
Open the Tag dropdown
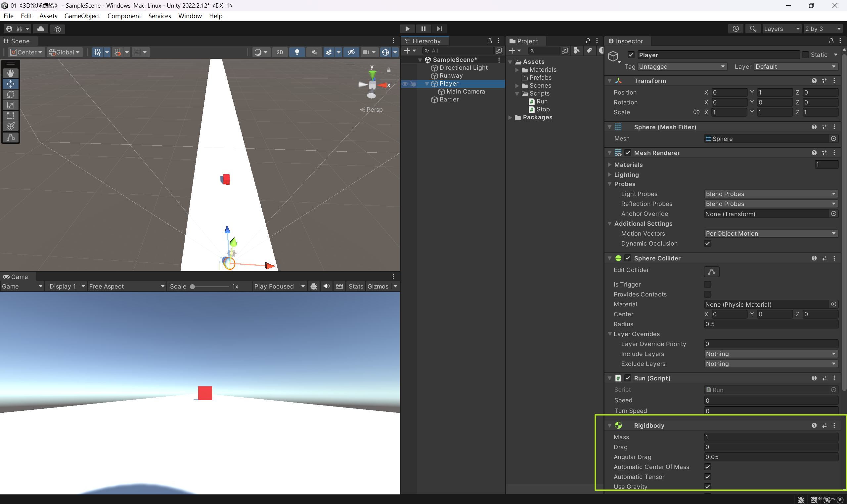coord(682,66)
